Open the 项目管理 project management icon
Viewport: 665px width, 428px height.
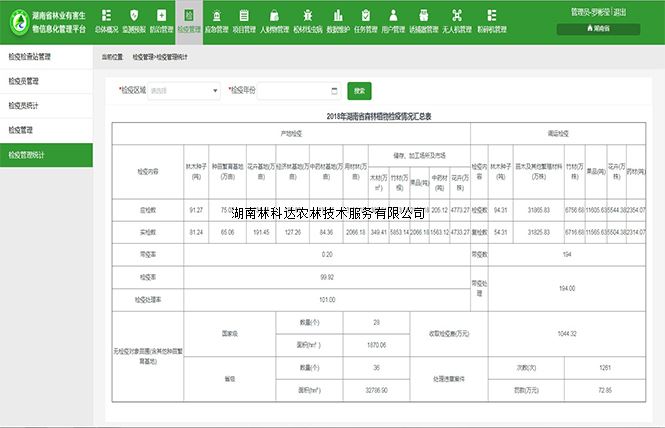[x=244, y=16]
